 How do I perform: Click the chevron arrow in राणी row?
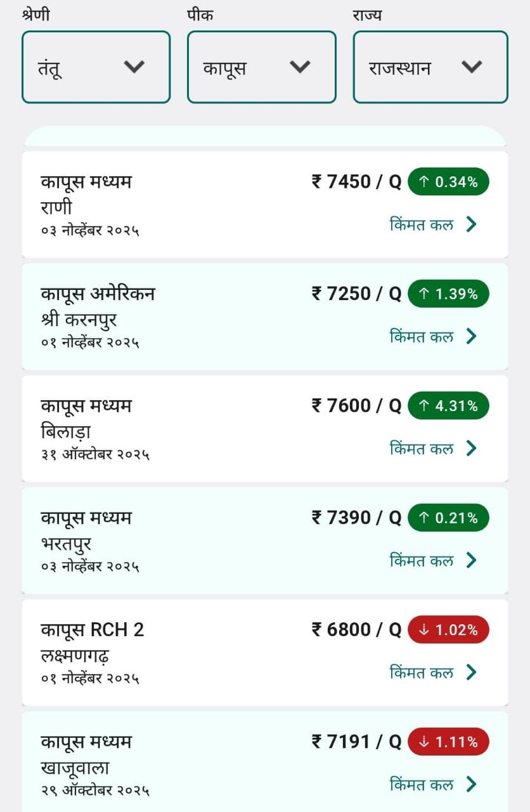click(x=471, y=224)
